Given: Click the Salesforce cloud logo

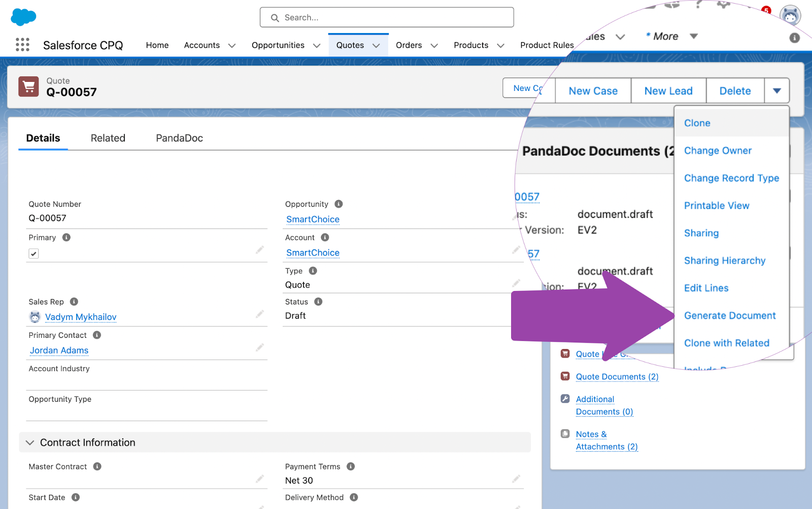Looking at the screenshot, I should tap(23, 17).
